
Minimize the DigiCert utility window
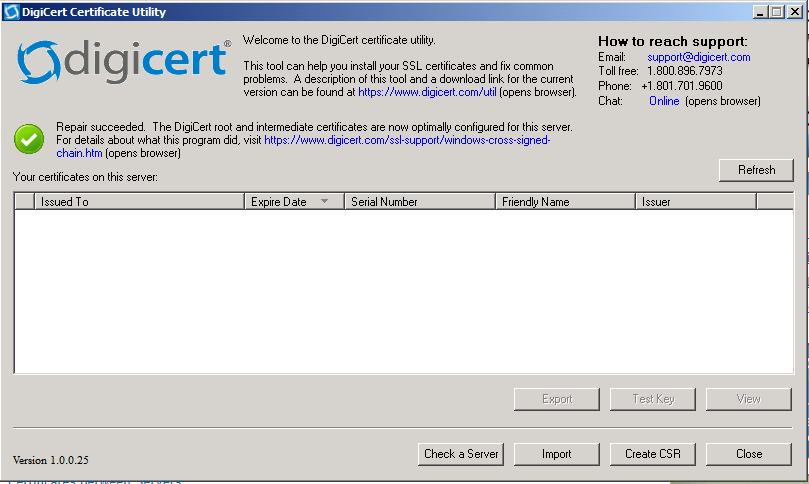761,12
